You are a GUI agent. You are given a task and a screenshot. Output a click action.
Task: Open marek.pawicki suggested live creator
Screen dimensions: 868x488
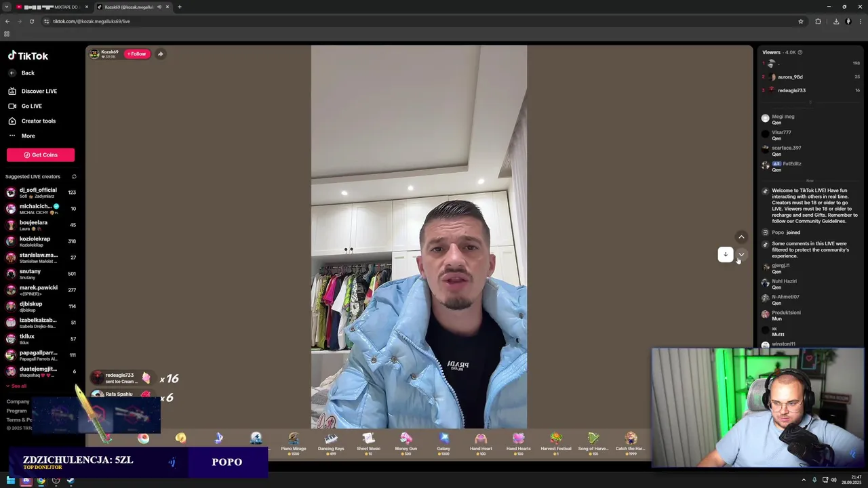pos(41,290)
